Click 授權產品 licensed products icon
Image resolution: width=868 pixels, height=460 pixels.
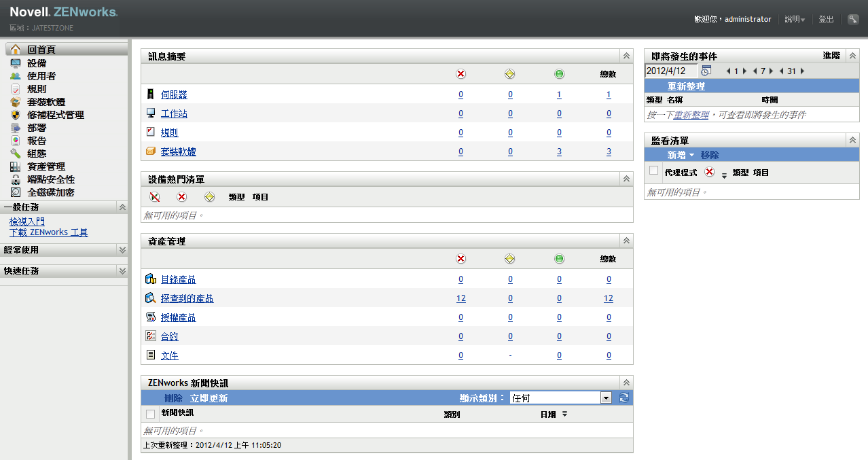(151, 317)
